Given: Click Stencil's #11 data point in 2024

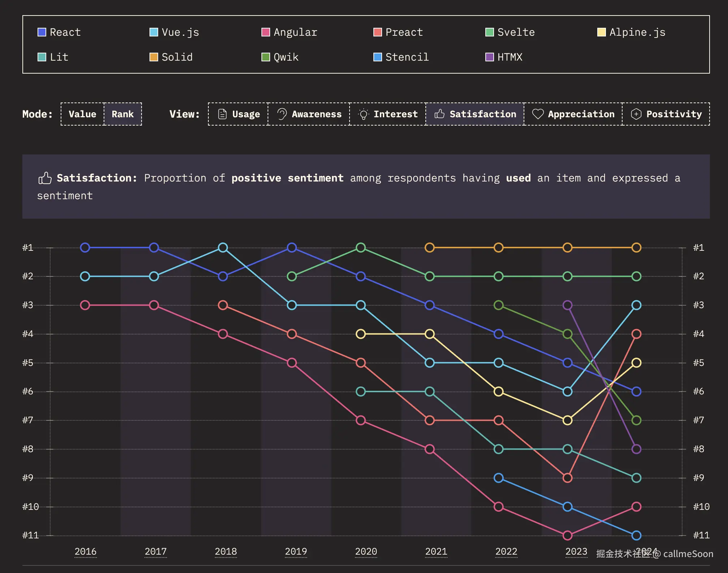Looking at the screenshot, I should pyautogui.click(x=636, y=535).
